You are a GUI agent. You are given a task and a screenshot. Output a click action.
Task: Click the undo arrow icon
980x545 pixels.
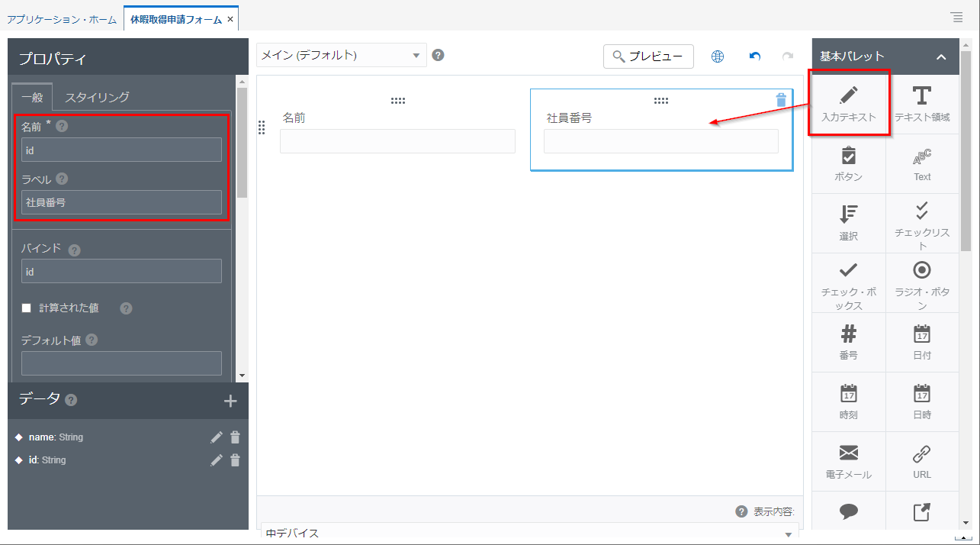point(755,56)
